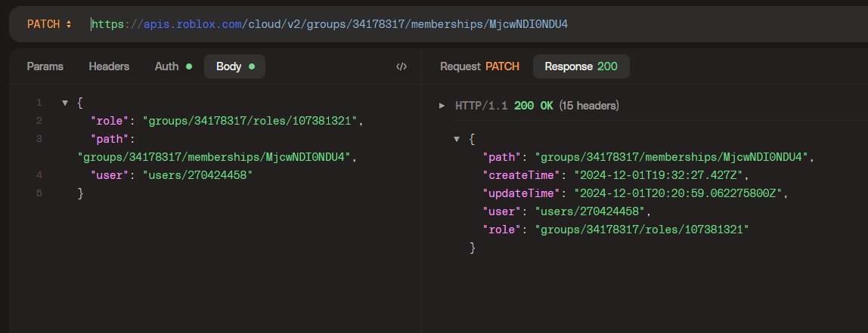The width and height of the screenshot is (868, 333).
Task: Click line number 5 in body editor
Action: 39,193
